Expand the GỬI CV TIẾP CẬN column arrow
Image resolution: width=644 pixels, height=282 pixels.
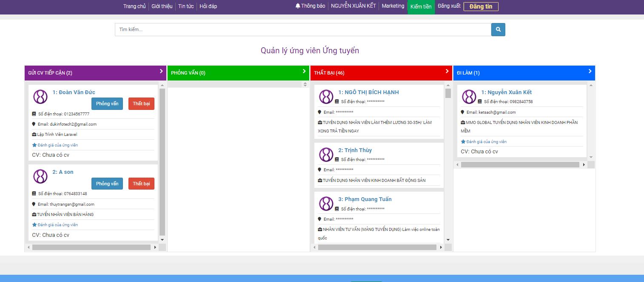pos(161,71)
